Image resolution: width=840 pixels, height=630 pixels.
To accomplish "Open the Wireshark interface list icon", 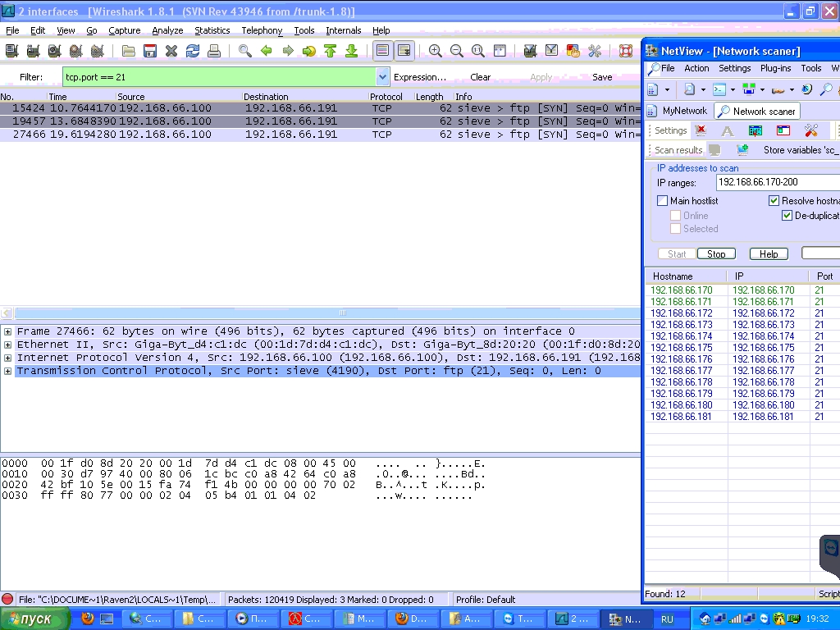I will pos(11,51).
